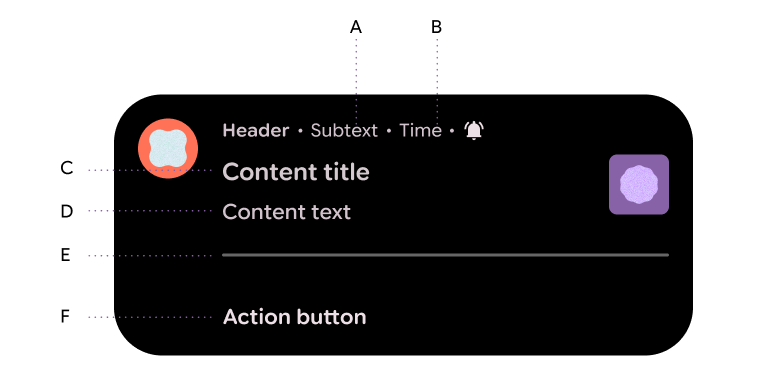Click the gray progress bar
Viewport: 779px width, 390px height.
click(x=446, y=255)
